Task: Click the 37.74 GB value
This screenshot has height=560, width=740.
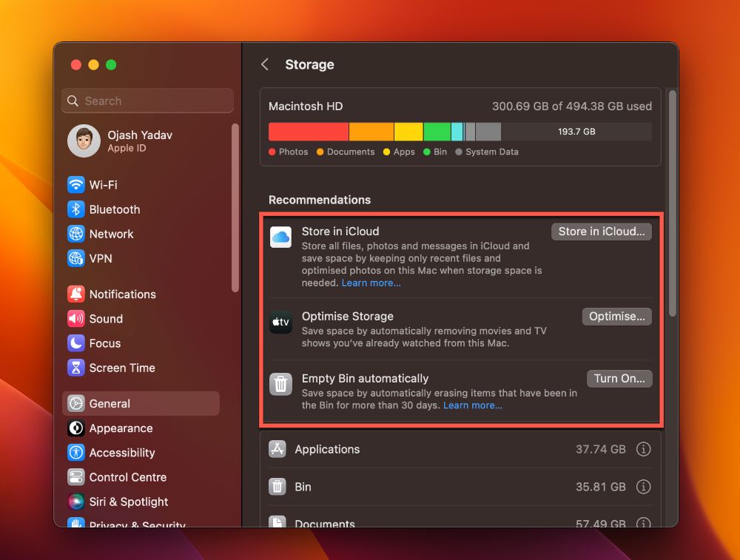Action: coord(600,449)
